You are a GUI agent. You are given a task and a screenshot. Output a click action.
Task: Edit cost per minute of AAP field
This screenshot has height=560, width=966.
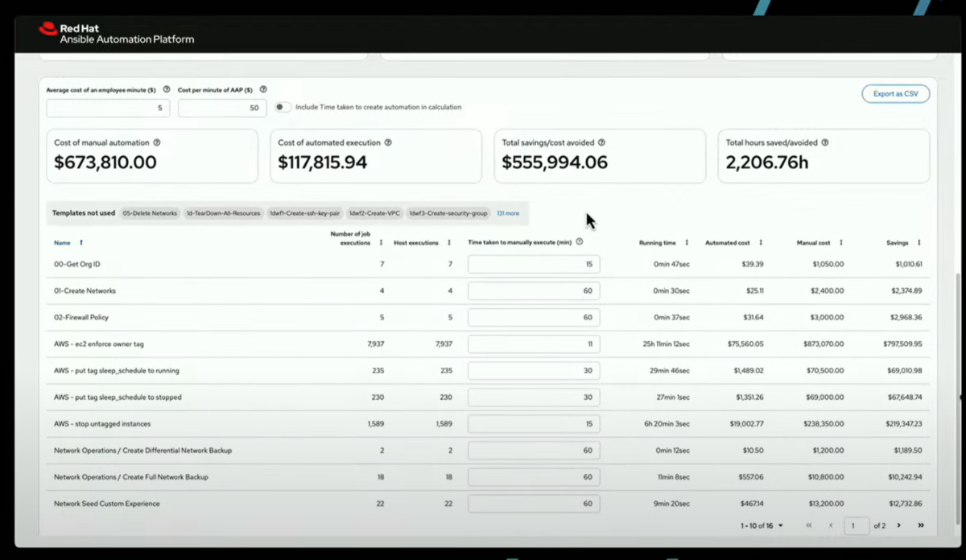(222, 108)
